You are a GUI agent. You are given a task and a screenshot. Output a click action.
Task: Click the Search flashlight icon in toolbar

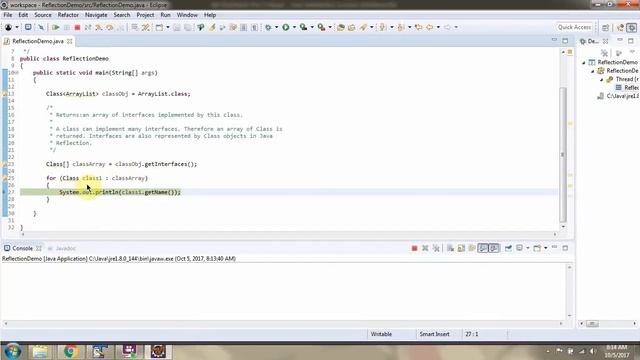pyautogui.click(x=363, y=27)
